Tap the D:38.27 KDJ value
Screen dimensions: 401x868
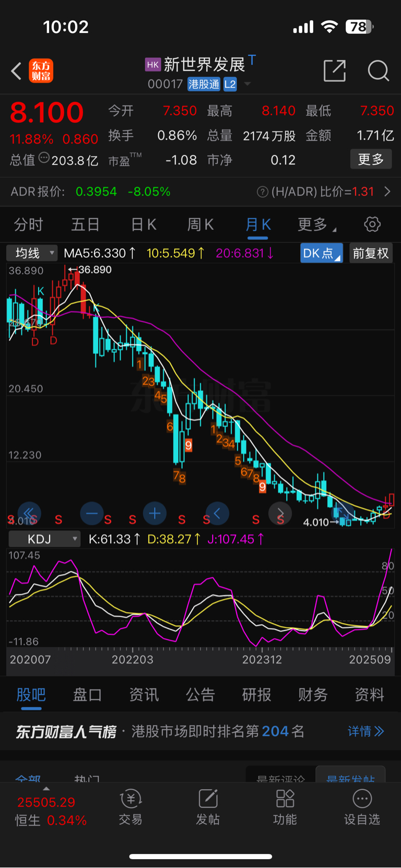click(174, 539)
